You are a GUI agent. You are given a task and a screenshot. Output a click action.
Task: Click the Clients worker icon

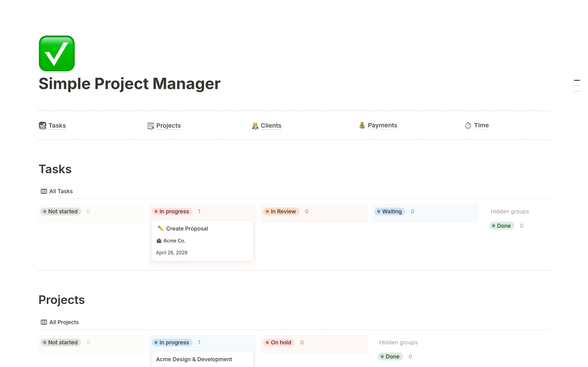click(x=255, y=125)
